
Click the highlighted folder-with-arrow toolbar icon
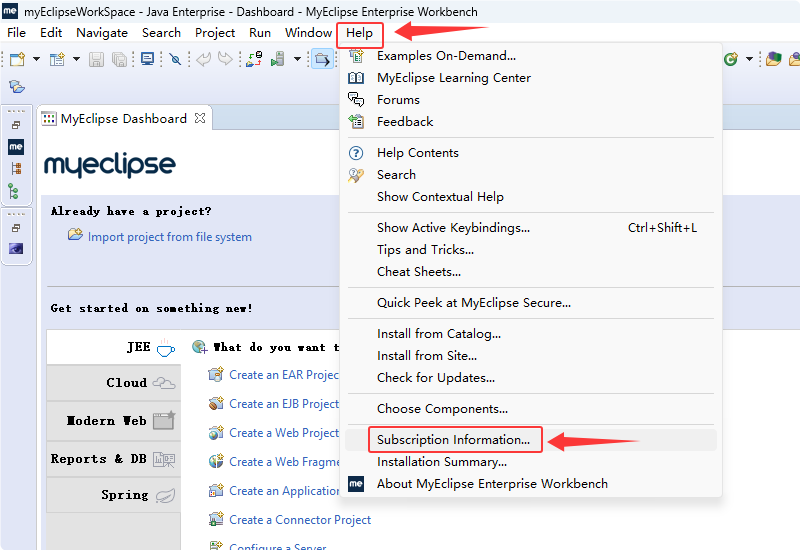point(322,59)
